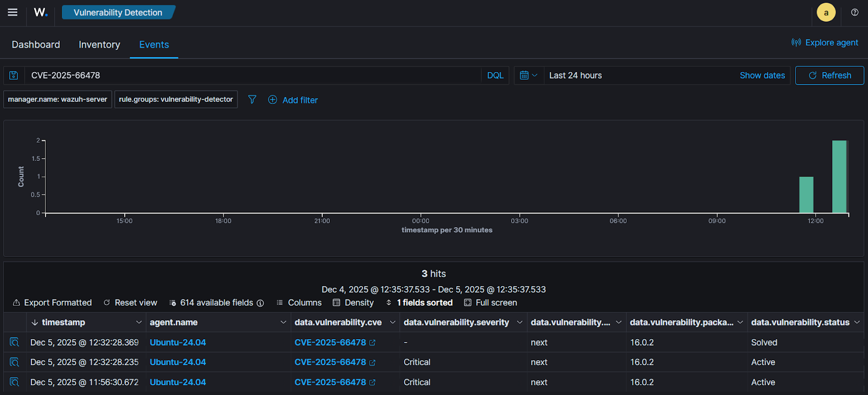Viewport: 868px width, 395px height.
Task: Open CVE-2025-66478 link in 12:32:28.235 row
Action: (330, 362)
